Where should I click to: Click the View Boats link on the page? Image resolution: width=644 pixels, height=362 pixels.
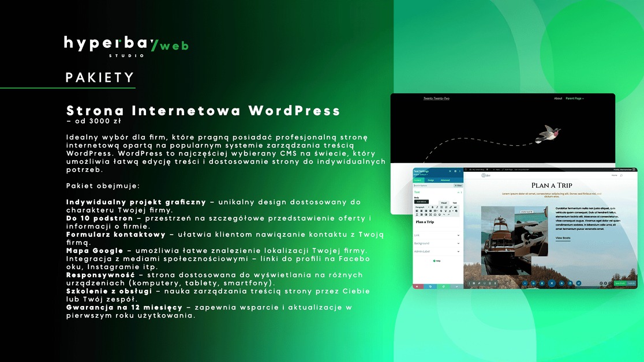[x=563, y=238]
